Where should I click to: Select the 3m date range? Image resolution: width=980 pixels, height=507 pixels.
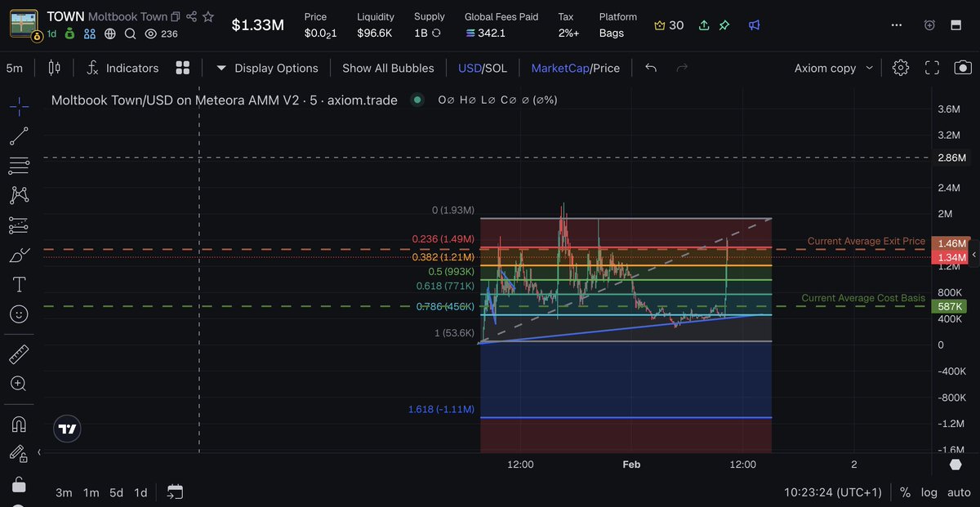pyautogui.click(x=64, y=492)
